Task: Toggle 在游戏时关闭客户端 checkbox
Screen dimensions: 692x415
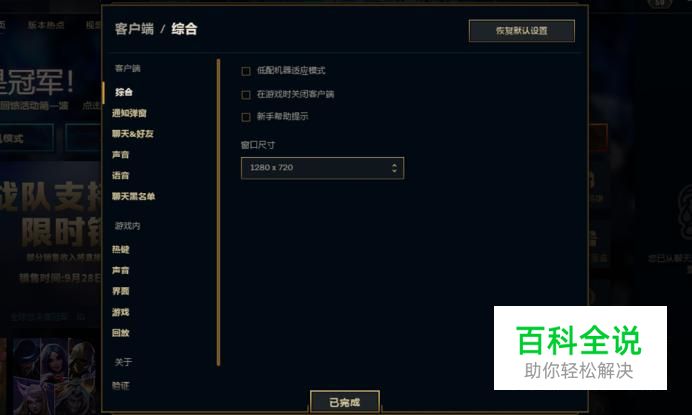Action: pos(246,94)
